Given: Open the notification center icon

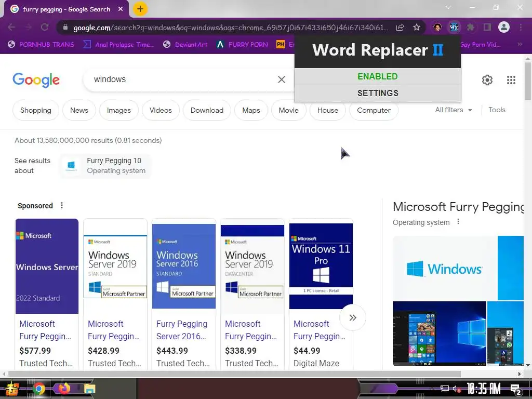Looking at the screenshot, I should tap(516, 390).
